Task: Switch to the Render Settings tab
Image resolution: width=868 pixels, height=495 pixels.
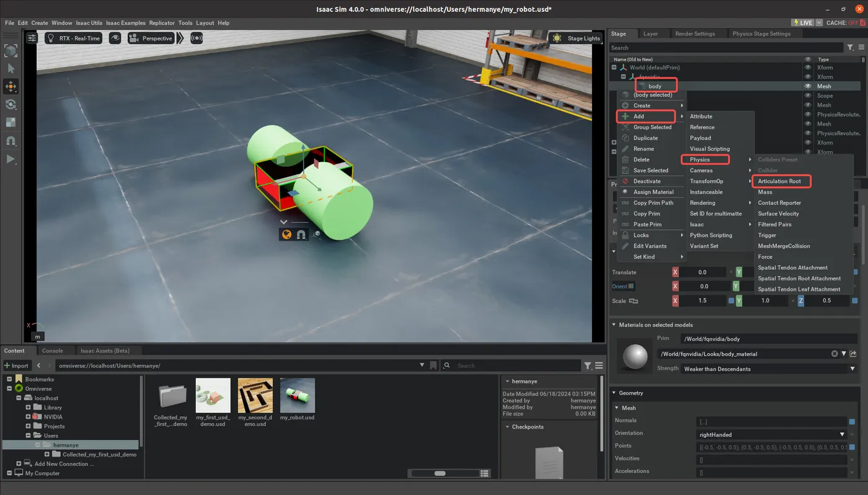Action: [695, 33]
